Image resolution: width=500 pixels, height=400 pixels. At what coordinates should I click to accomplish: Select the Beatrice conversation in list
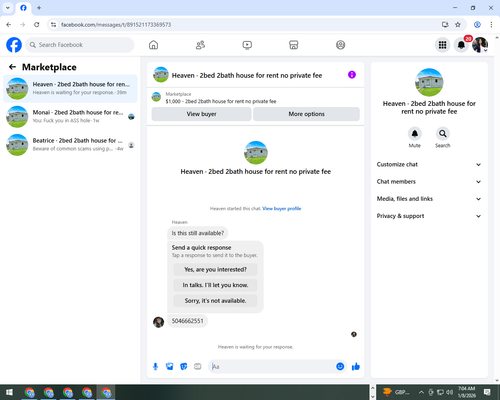click(x=70, y=145)
